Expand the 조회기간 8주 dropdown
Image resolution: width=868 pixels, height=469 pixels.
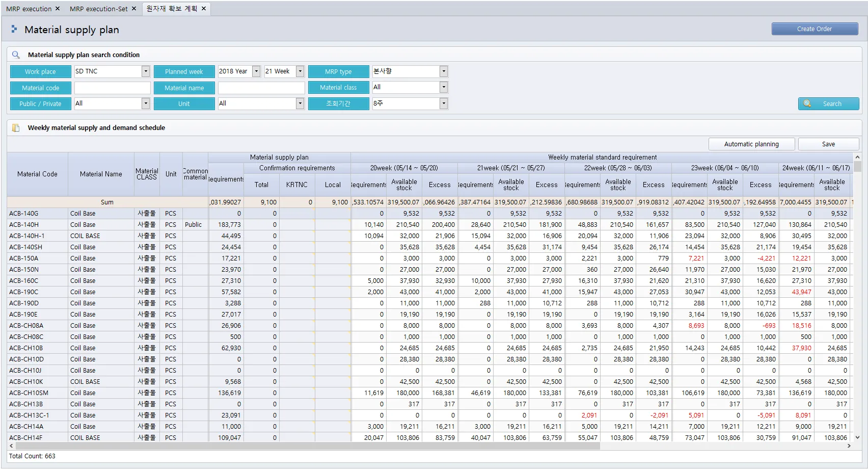444,103
